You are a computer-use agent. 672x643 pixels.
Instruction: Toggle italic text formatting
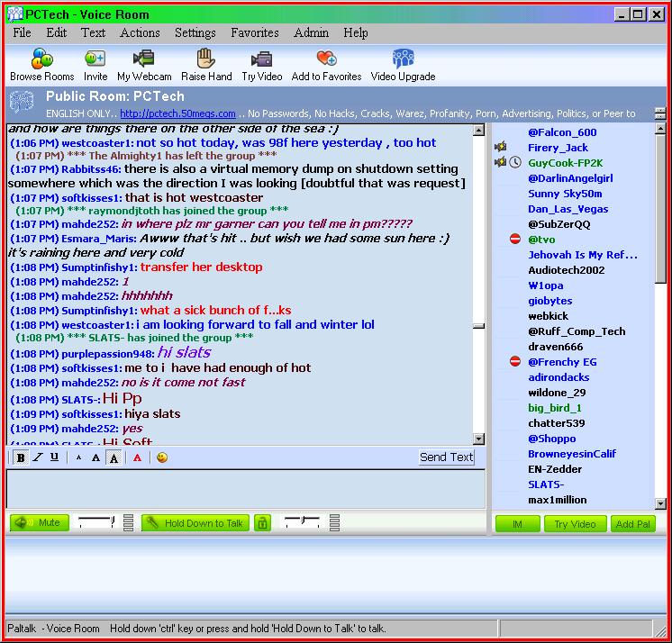point(38,457)
